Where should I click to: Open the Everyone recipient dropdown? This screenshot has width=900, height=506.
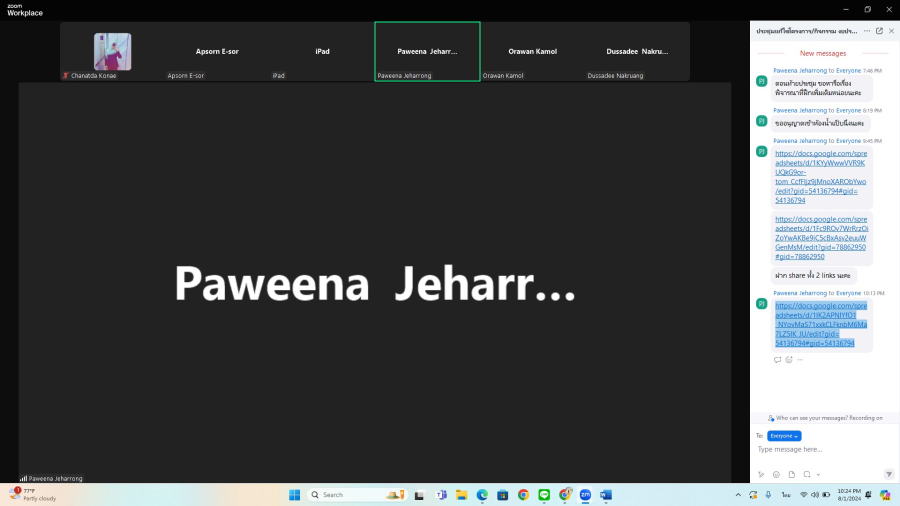[x=784, y=436]
